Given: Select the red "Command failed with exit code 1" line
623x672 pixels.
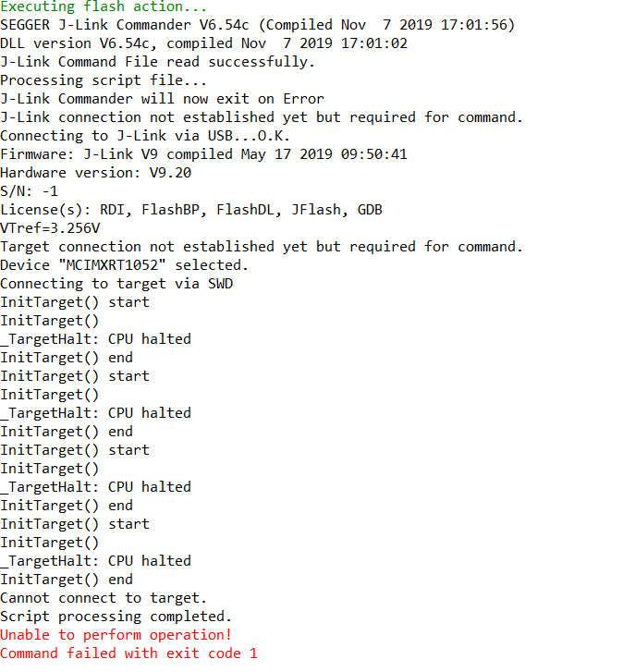Looking at the screenshot, I should tap(128, 654).
